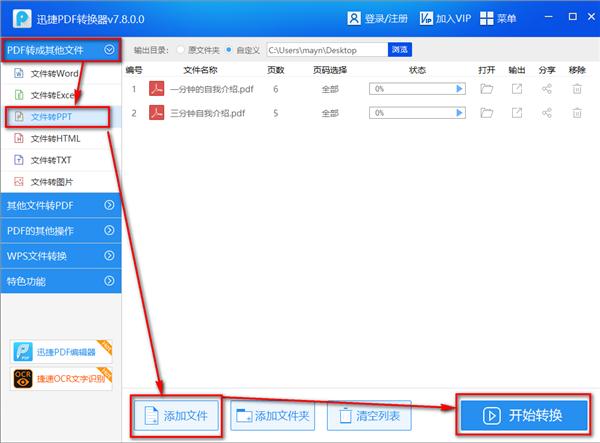The width and height of the screenshot is (600, 443).
Task: Select 文件转Word in the sidebar
Action: click(62, 73)
